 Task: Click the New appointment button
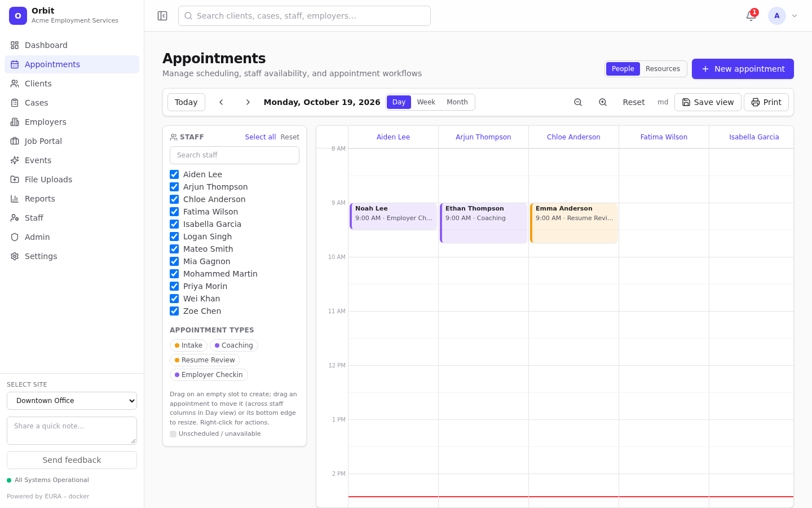743,69
